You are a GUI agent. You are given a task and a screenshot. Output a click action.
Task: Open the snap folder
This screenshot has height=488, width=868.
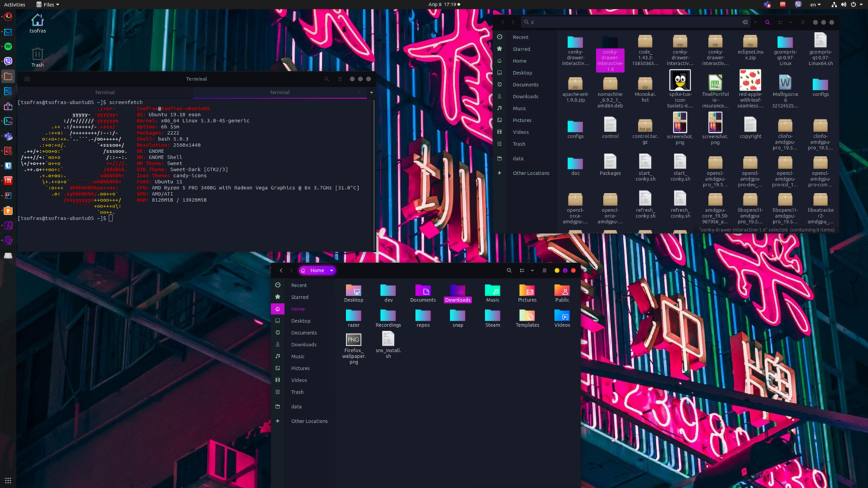458,319
